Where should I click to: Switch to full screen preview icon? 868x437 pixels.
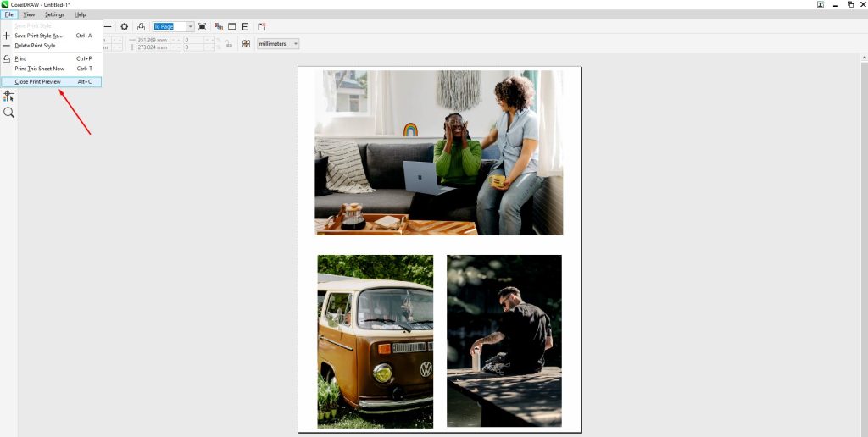[202, 27]
